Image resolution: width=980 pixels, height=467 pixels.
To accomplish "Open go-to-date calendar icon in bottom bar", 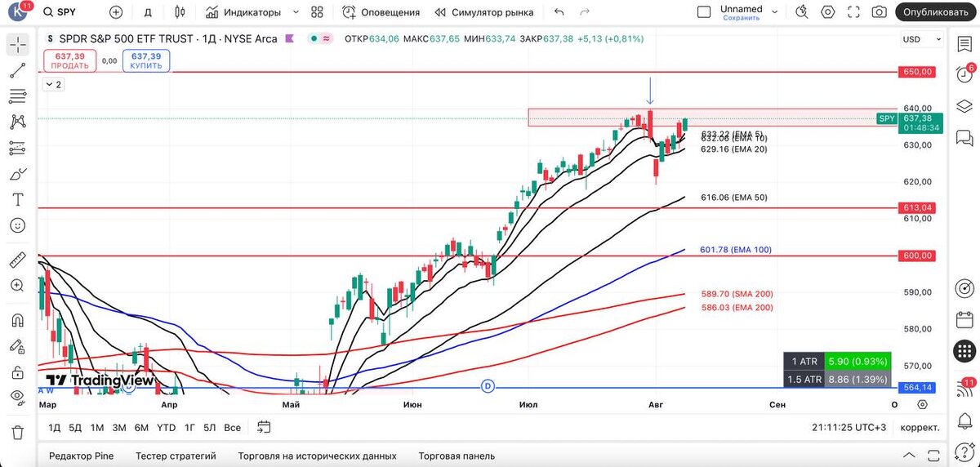I will click(x=264, y=426).
